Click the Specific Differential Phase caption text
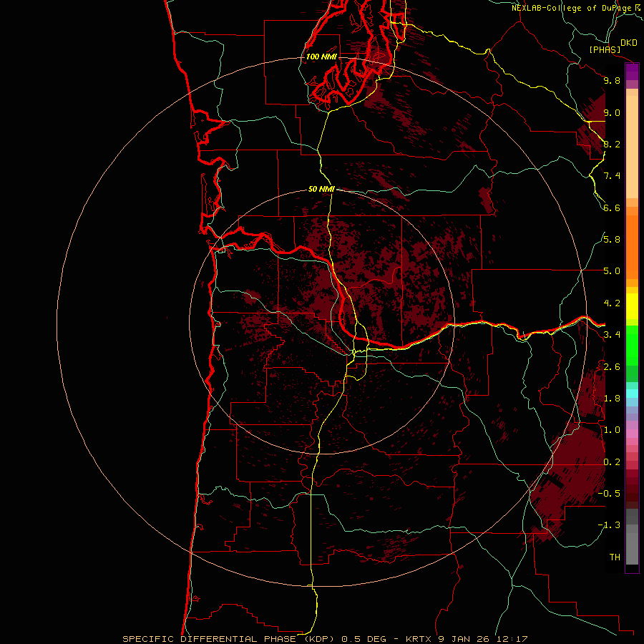This screenshot has width=644, height=644. tap(326, 639)
